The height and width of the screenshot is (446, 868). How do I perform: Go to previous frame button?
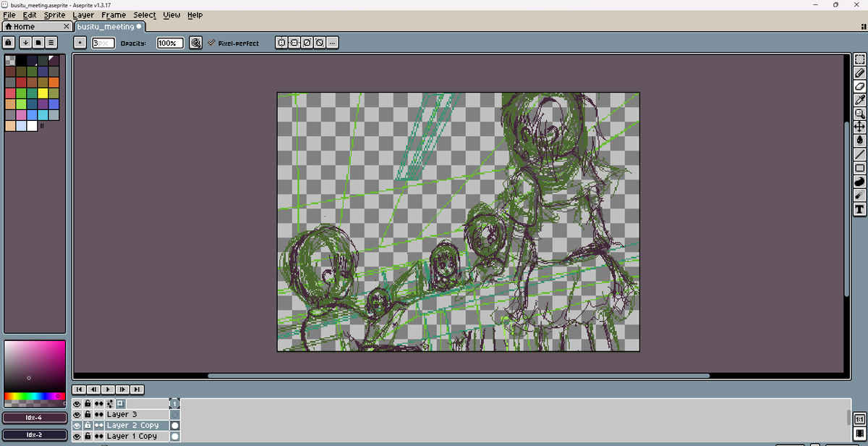tap(94, 390)
